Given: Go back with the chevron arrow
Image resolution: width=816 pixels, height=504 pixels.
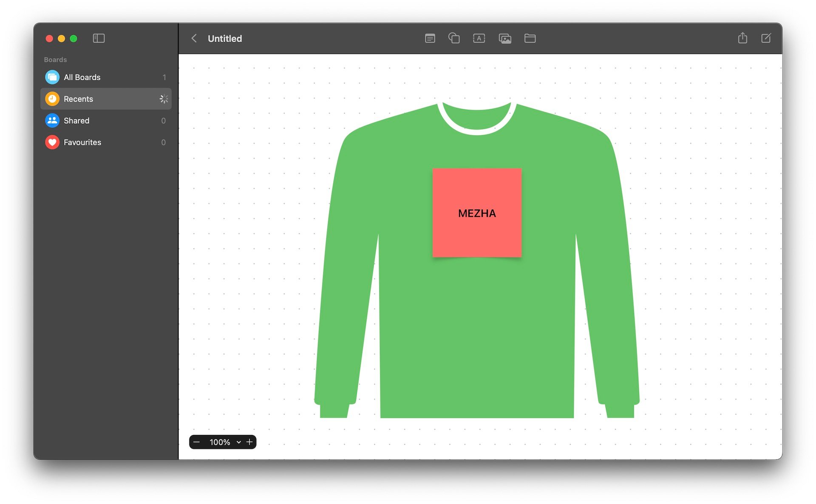Looking at the screenshot, I should (194, 38).
